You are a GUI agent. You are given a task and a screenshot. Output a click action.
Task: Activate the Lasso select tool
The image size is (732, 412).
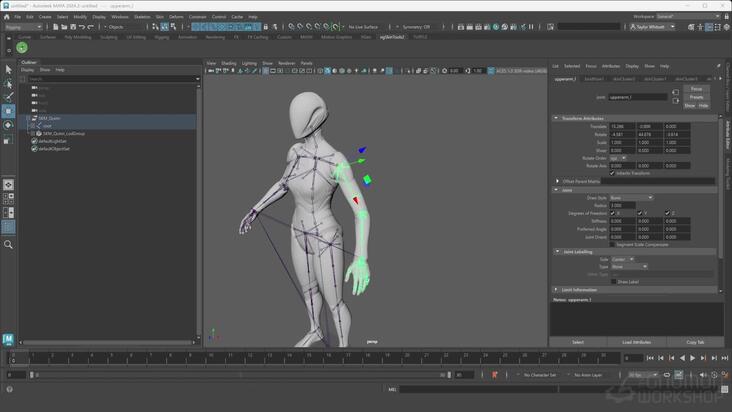[x=9, y=83]
